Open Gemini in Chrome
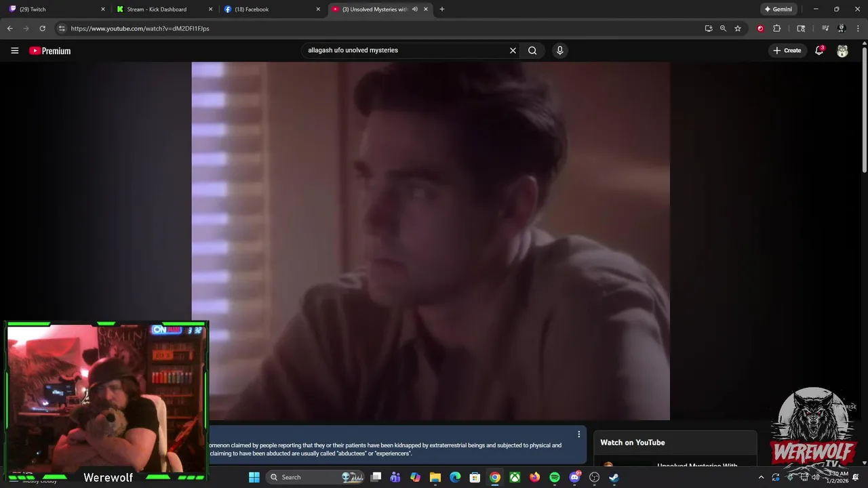868x488 pixels. tap(778, 9)
